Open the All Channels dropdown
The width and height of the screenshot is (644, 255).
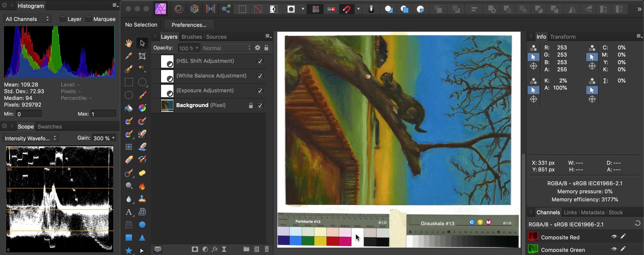pos(28,19)
